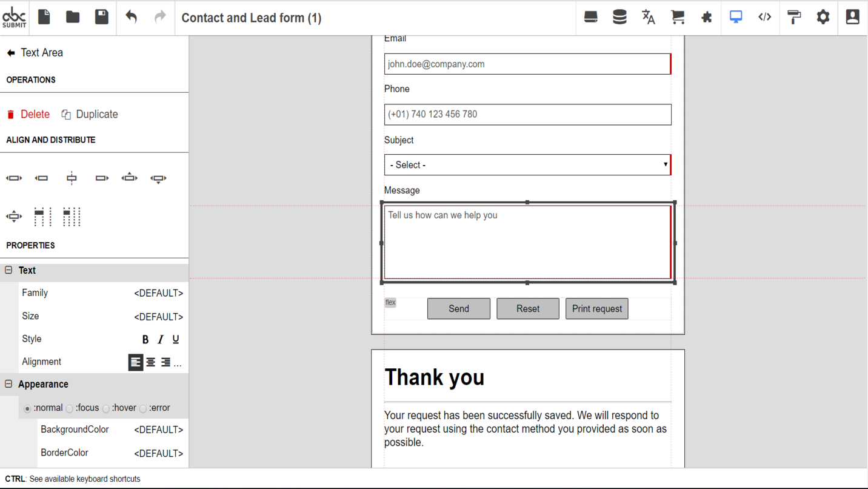This screenshot has height=489, width=868.
Task: Click the two-column distribute icon
Action: (x=42, y=217)
